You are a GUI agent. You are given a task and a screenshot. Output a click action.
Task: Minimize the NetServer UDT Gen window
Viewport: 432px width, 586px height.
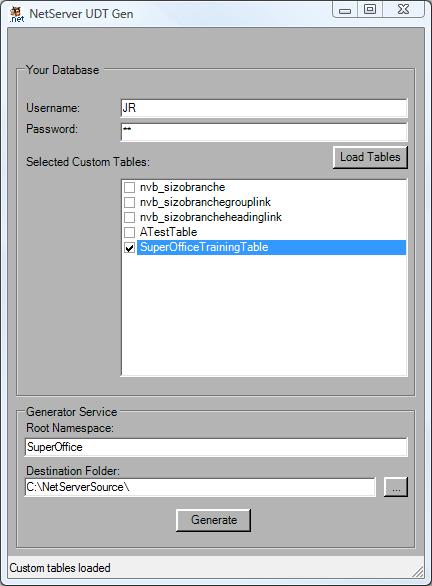345,10
